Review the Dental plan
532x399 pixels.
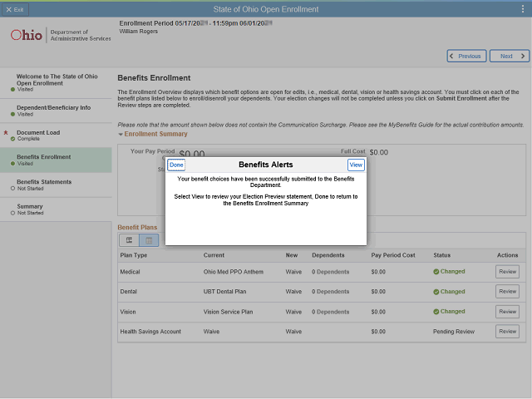coord(507,292)
